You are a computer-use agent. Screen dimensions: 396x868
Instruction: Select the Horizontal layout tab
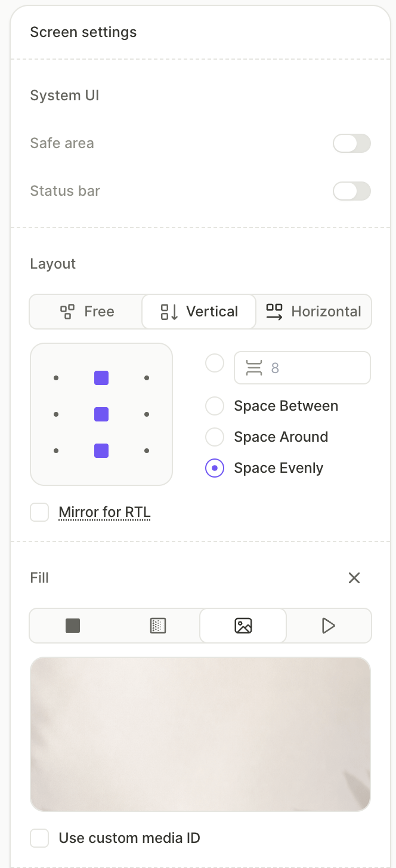pyautogui.click(x=314, y=312)
